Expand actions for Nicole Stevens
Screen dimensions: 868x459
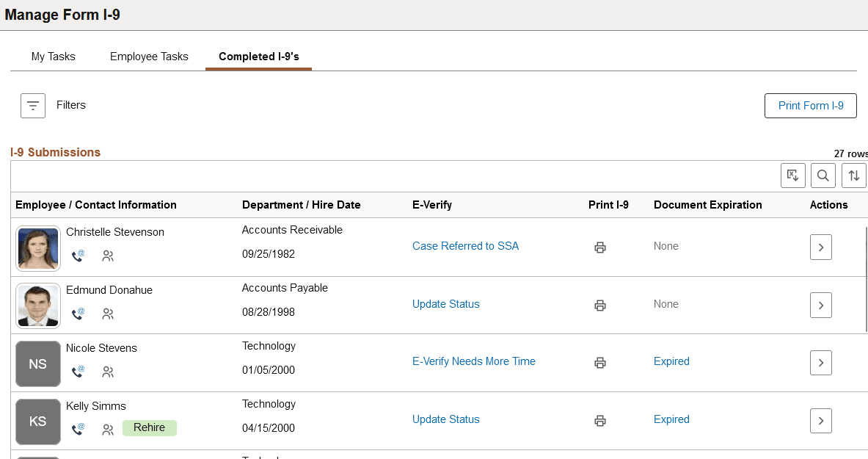pos(820,363)
